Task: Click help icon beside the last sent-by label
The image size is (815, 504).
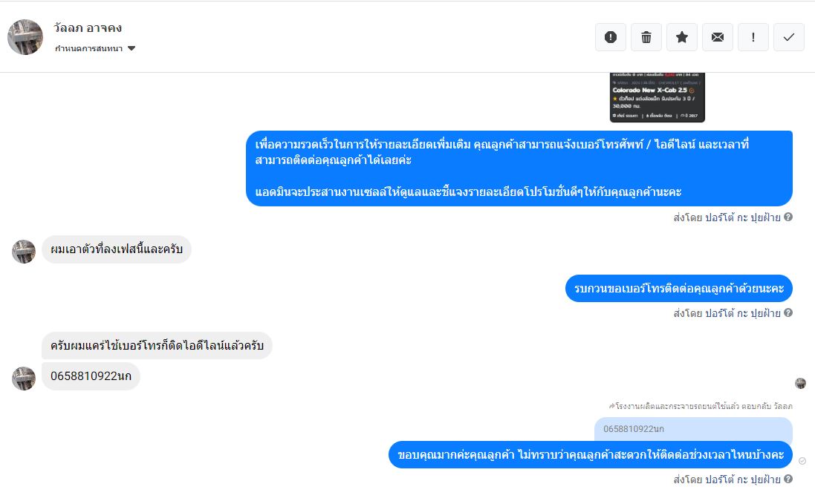Action: pyautogui.click(x=788, y=479)
